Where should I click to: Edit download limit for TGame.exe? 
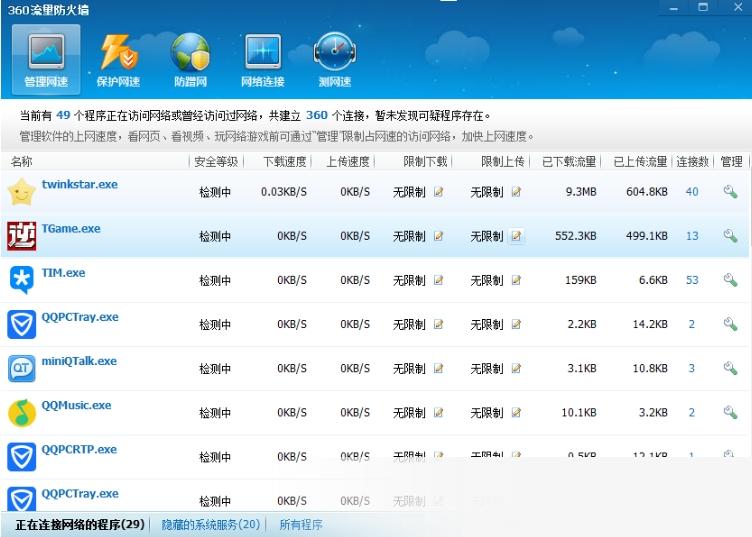point(438,236)
